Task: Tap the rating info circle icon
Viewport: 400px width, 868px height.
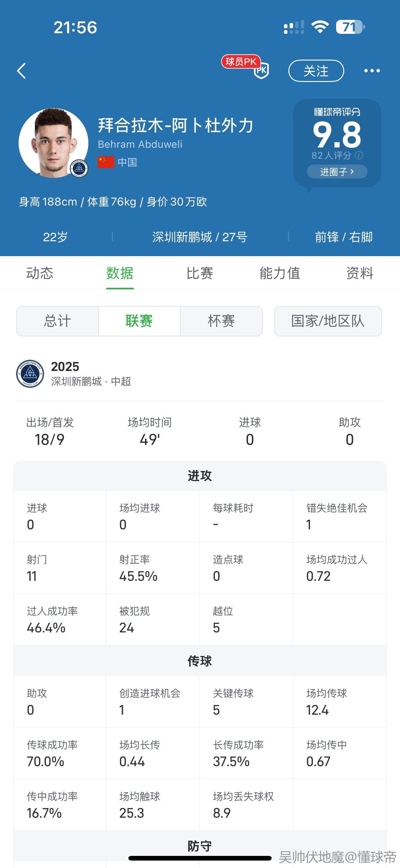Action: [359, 155]
